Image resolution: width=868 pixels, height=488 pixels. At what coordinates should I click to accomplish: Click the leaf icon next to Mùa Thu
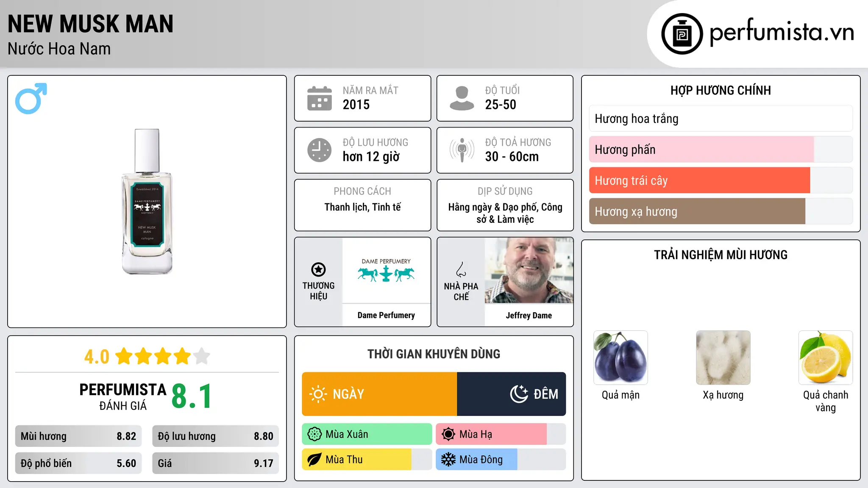tap(314, 460)
